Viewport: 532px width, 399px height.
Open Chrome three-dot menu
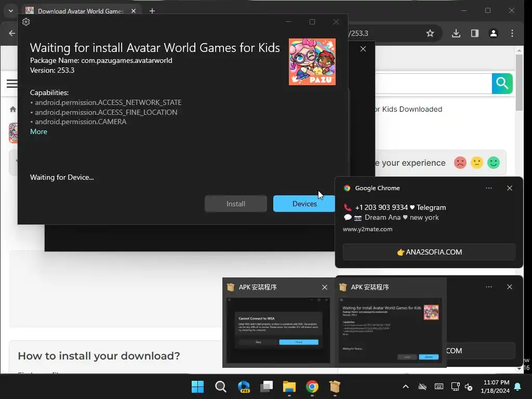[512, 33]
